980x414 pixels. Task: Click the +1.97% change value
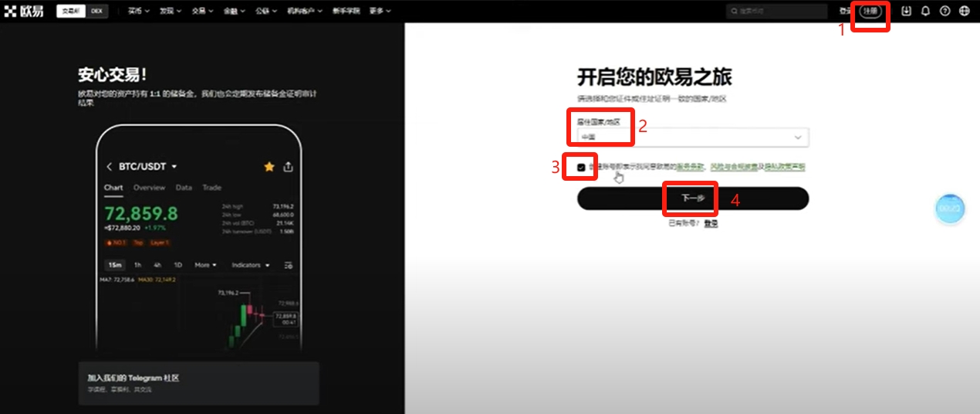point(157,229)
